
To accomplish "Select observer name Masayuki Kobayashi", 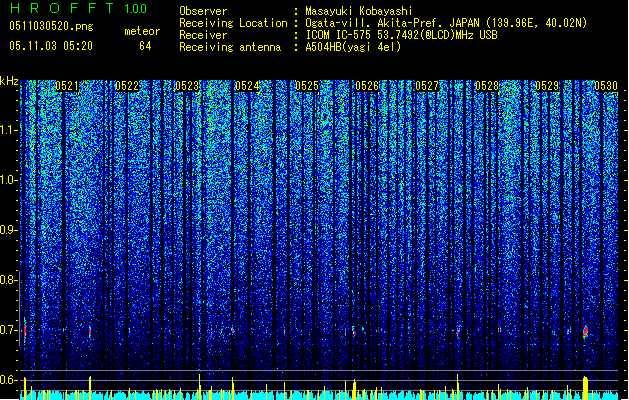I will click(359, 11).
